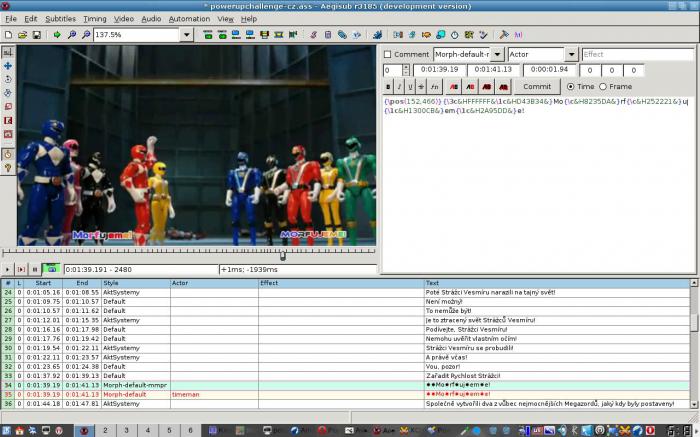Click the Effect input field
The image size is (700, 437).
tap(638, 54)
